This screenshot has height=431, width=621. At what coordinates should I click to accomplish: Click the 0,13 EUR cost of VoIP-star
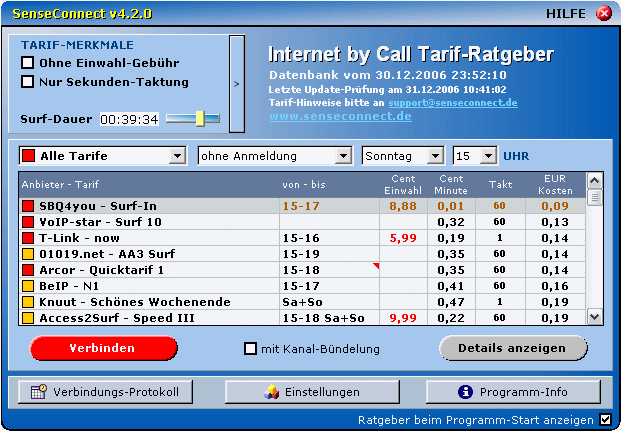(x=555, y=222)
